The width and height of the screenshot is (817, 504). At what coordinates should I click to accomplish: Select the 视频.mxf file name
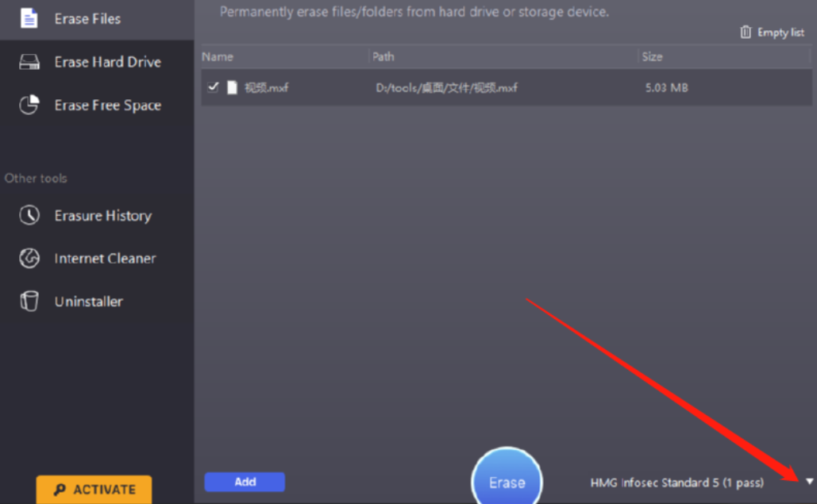point(267,87)
